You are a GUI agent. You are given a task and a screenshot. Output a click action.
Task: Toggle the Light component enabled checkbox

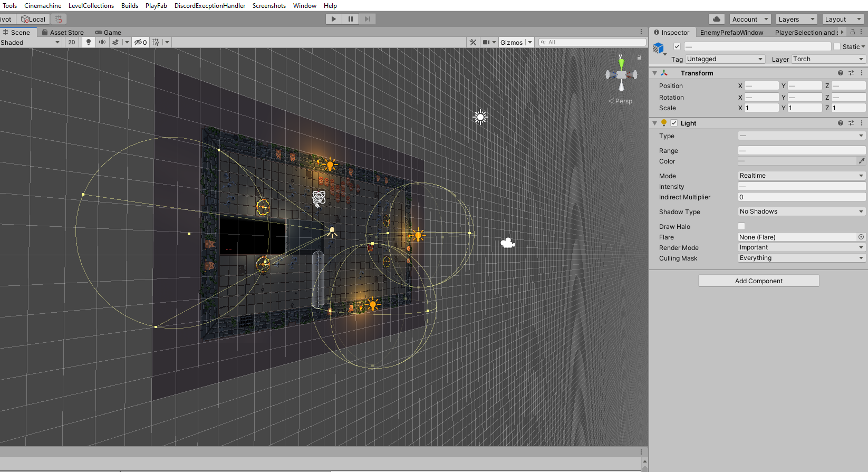[x=674, y=123]
